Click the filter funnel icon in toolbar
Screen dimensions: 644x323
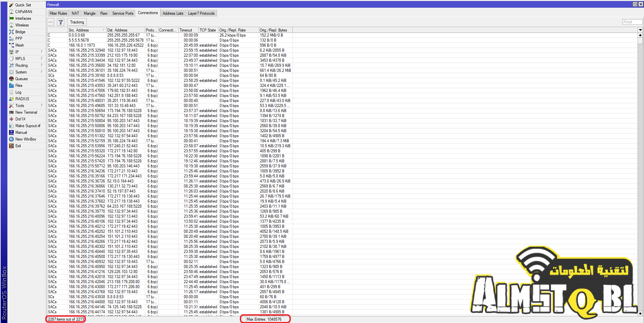[x=61, y=22]
